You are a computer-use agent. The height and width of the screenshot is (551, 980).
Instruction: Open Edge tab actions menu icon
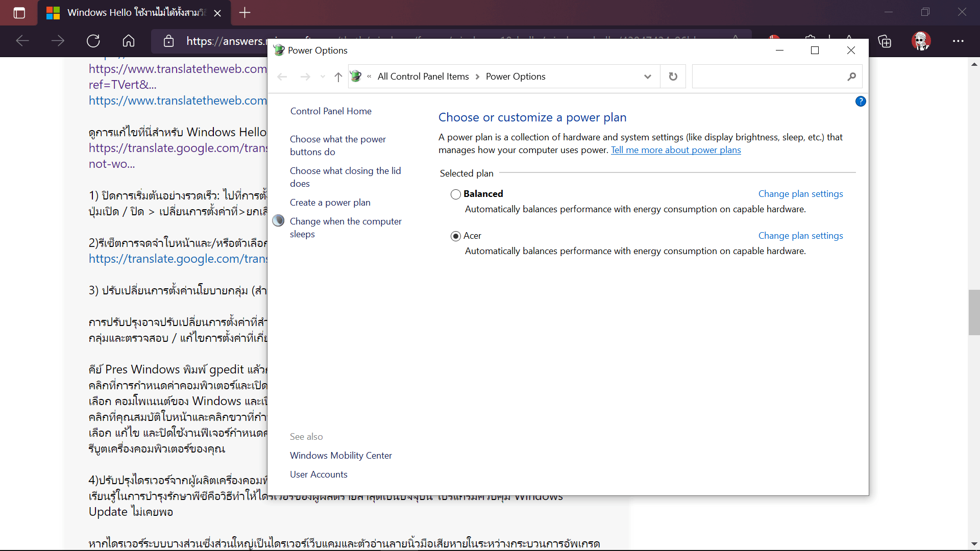pyautogui.click(x=19, y=13)
